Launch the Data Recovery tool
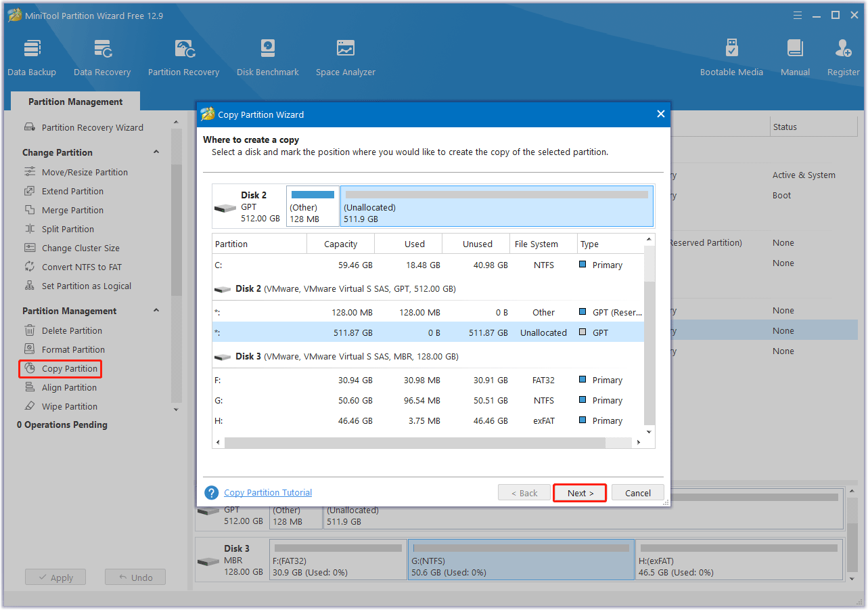The image size is (868, 610). point(102,58)
